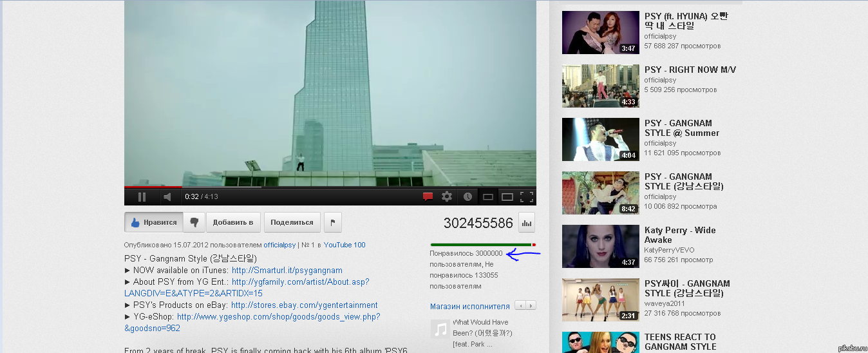Open the officialpsy uploader link

[279, 245]
